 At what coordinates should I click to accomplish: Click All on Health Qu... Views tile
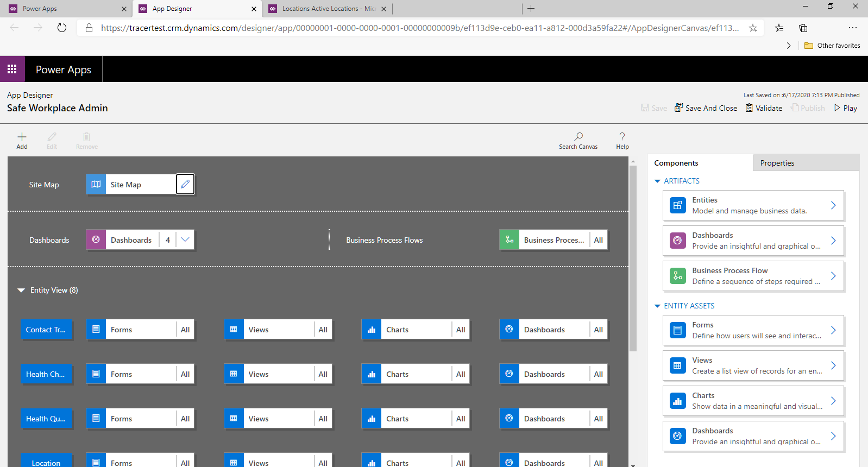(x=323, y=418)
